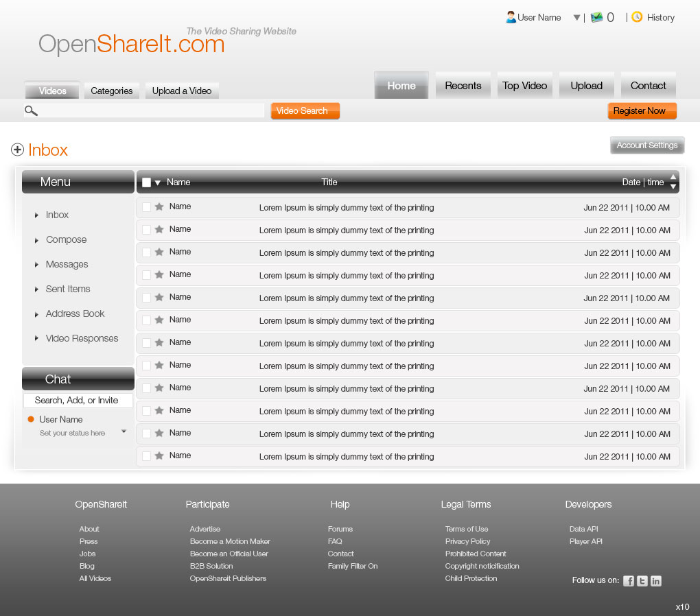Star the seventh message row

click(x=159, y=343)
